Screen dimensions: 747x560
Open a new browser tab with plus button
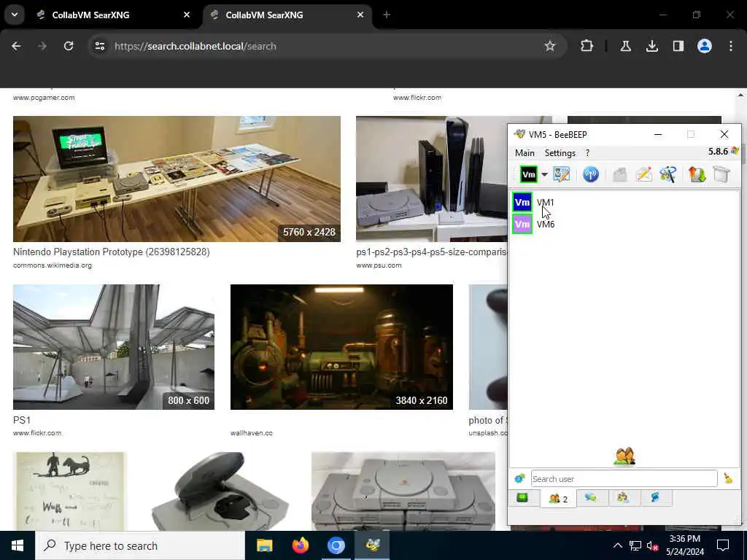click(x=387, y=15)
